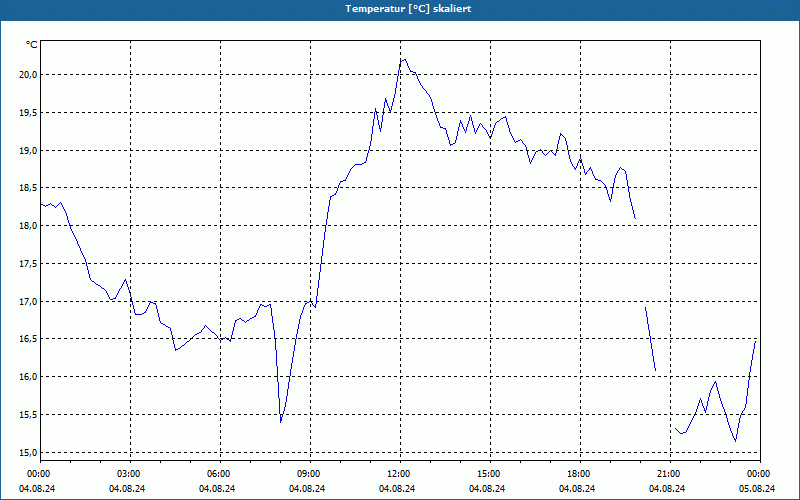Image resolution: width=800 pixels, height=500 pixels.
Task: Select the 15,5 y-axis value
Action: [29, 415]
